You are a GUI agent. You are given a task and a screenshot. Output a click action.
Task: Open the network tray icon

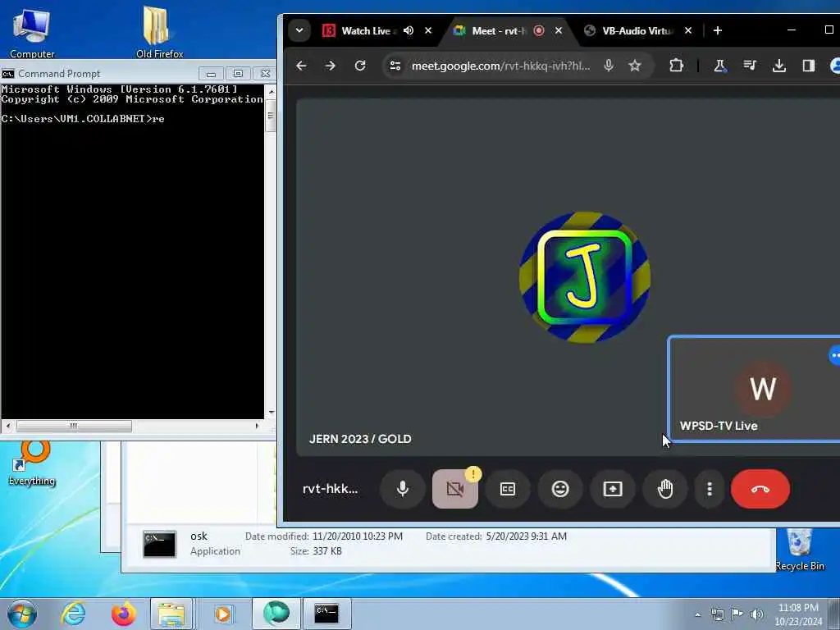coord(717,614)
